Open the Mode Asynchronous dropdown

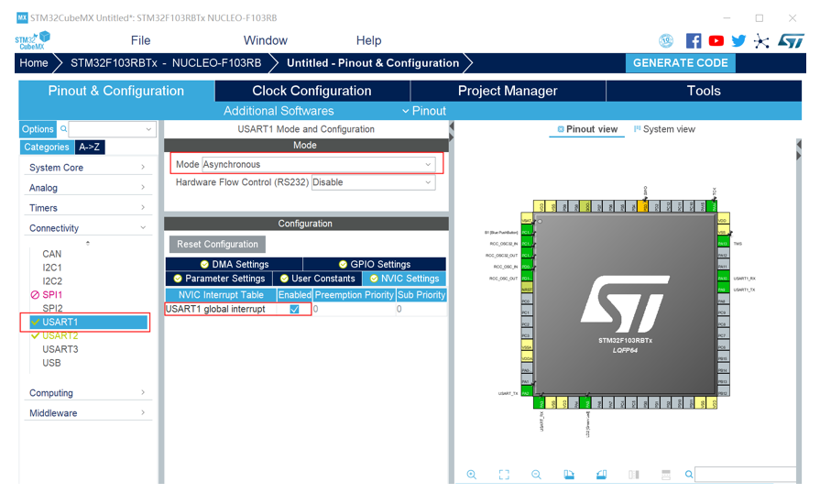(x=318, y=164)
